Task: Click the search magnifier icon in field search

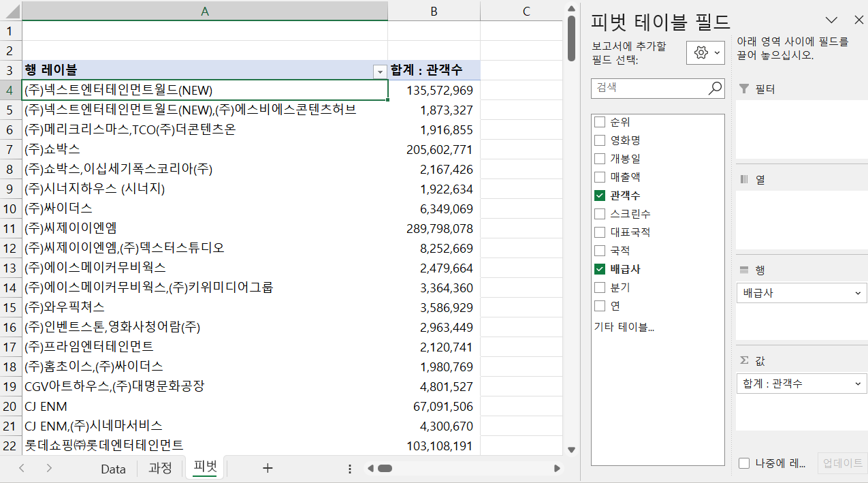Action: [x=715, y=88]
